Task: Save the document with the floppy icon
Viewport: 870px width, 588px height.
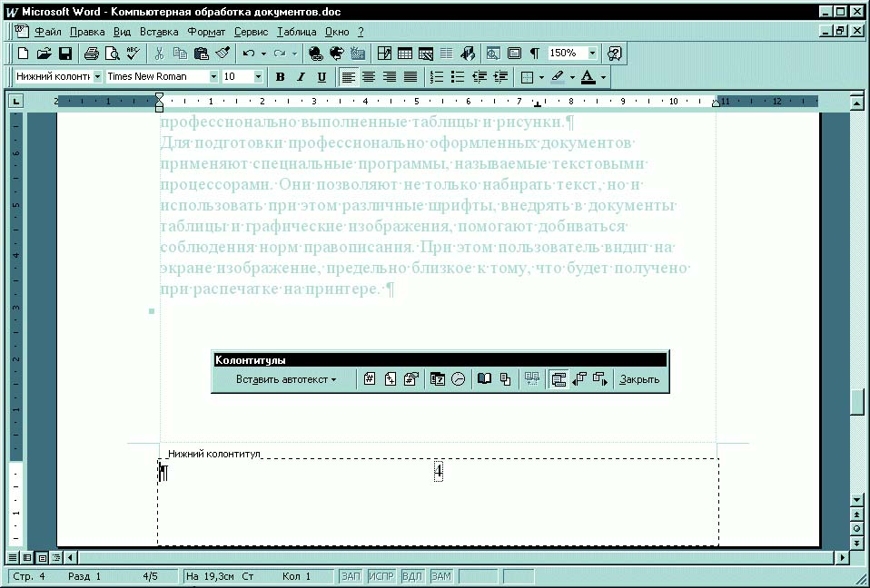Action: click(65, 54)
